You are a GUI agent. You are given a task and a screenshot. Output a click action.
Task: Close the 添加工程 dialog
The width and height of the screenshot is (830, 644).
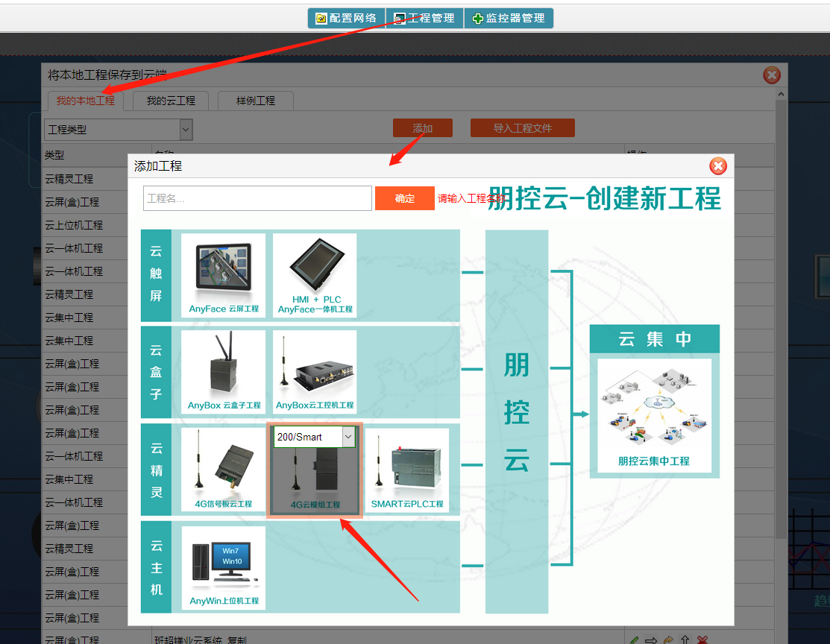[717, 166]
